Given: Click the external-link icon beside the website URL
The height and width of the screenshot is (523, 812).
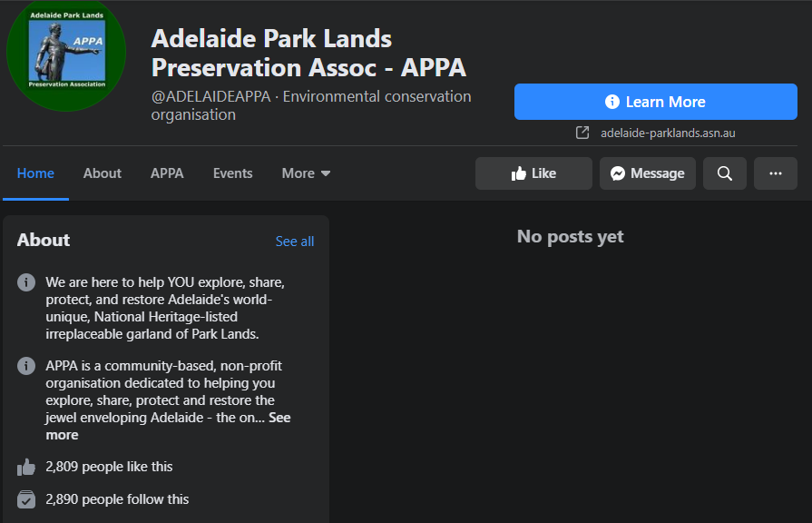Looking at the screenshot, I should [582, 133].
